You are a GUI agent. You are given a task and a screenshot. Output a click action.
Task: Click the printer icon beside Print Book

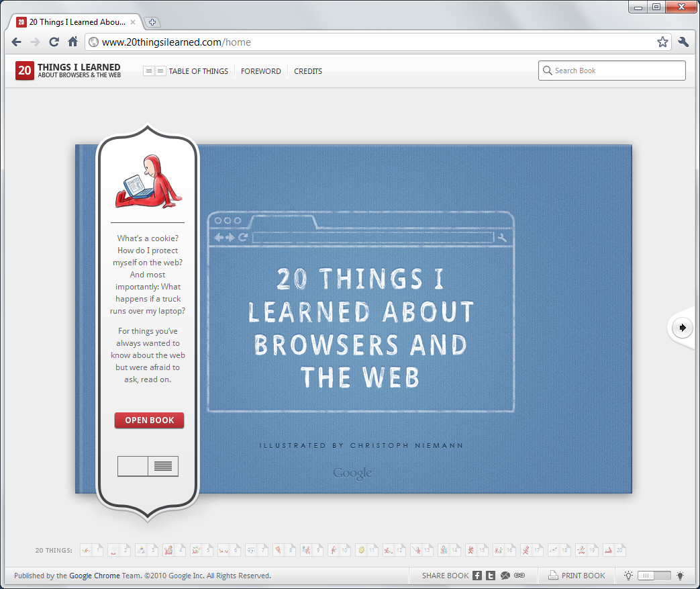coord(553,575)
